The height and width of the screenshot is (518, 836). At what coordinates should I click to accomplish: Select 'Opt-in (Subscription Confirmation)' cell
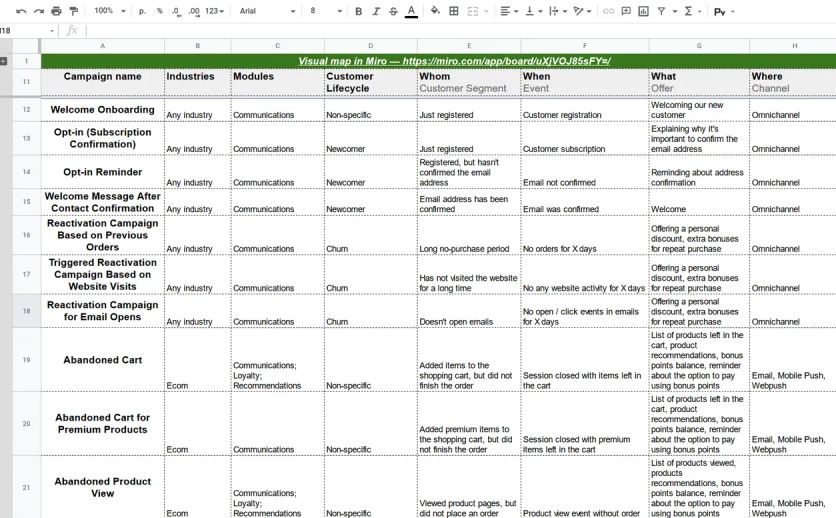pos(102,138)
